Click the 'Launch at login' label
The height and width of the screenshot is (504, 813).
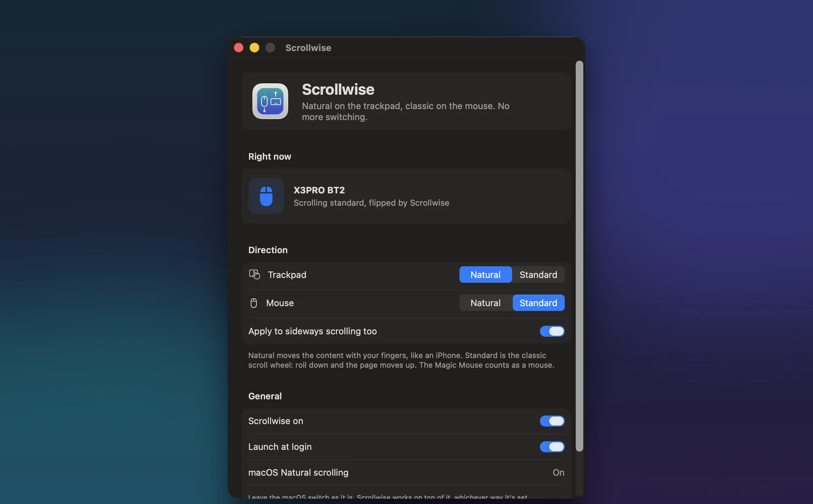[280, 447]
